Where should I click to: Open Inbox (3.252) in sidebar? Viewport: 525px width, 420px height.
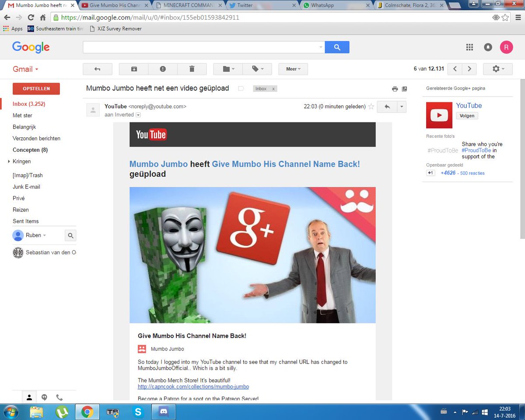(29, 104)
